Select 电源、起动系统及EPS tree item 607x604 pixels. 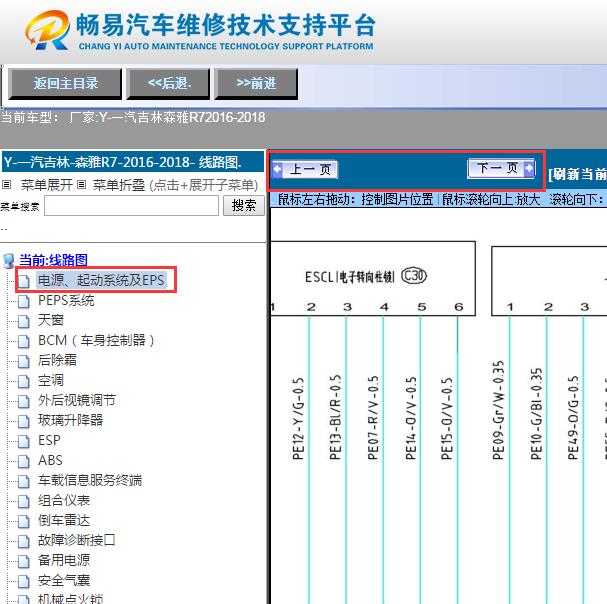pyautogui.click(x=101, y=280)
